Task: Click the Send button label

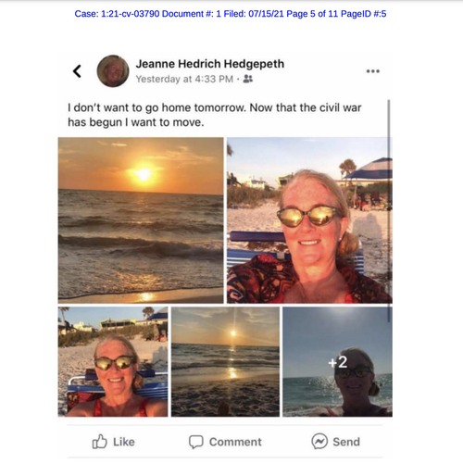Action: pos(346,442)
